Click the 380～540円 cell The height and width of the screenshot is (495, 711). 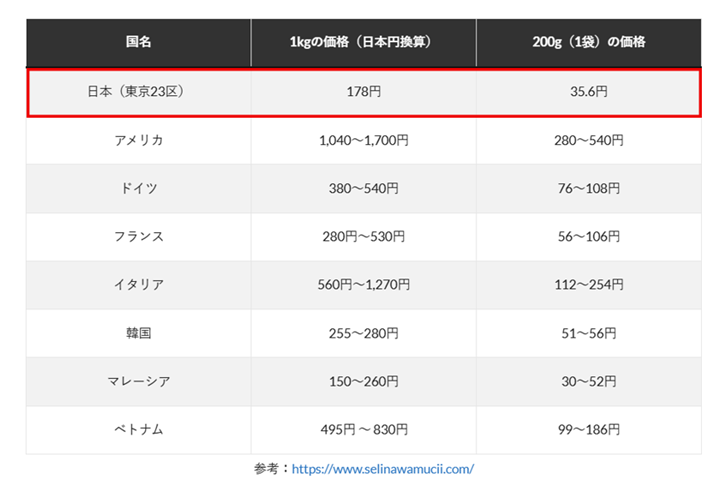coord(362,188)
